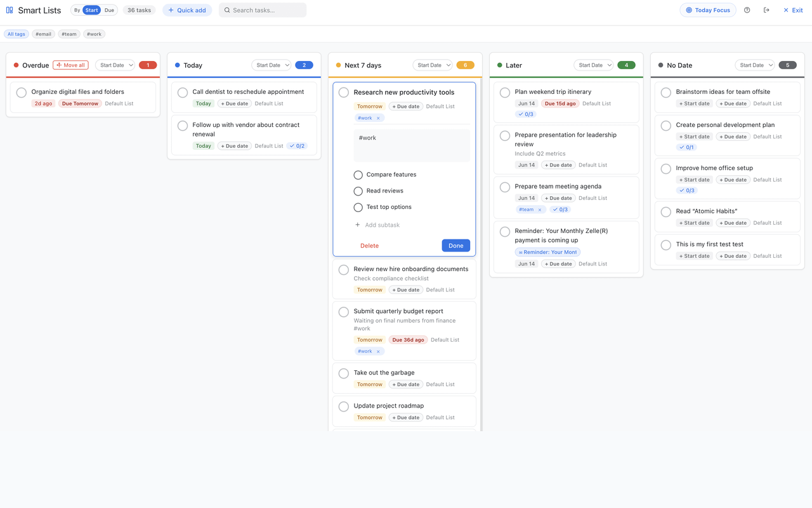Viewport: 812px width, 508px height.
Task: Check off Review new hire onboarding documents
Action: coord(344,270)
